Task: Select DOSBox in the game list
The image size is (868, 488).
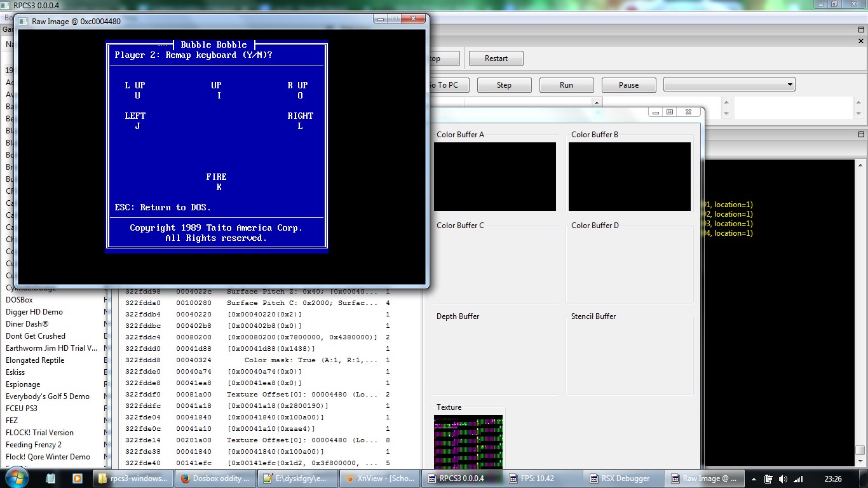Action: click(x=19, y=300)
